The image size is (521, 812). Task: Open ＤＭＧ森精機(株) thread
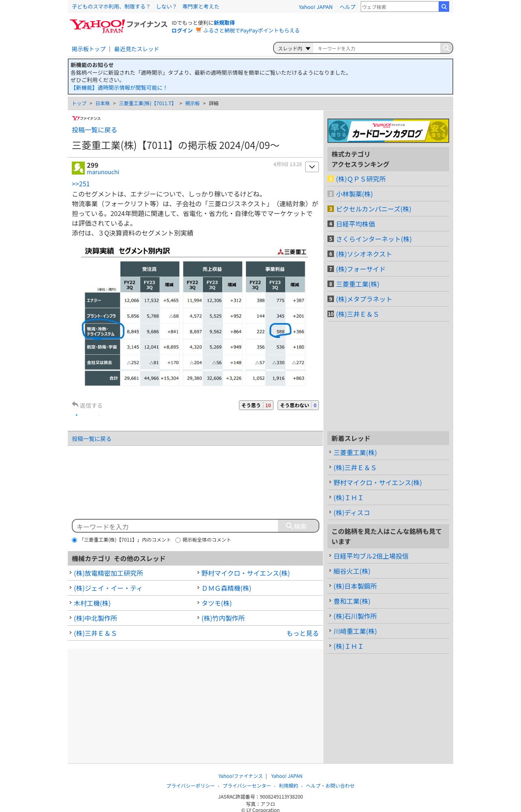coord(226,588)
